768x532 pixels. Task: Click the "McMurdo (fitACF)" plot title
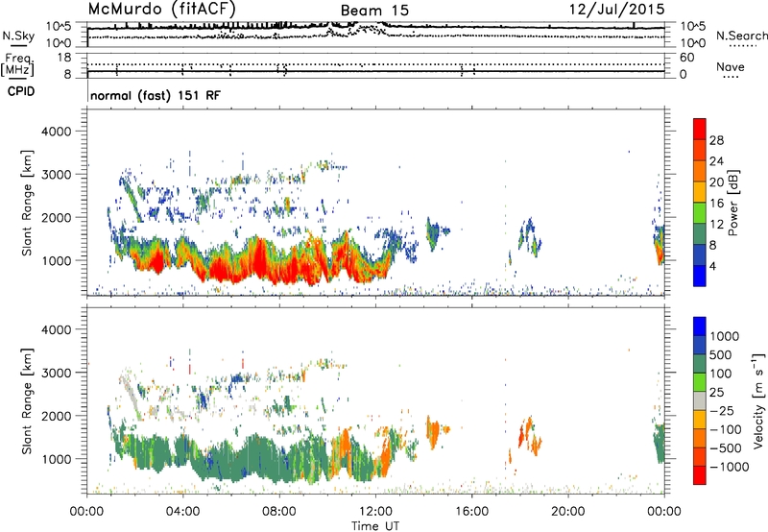[162, 10]
